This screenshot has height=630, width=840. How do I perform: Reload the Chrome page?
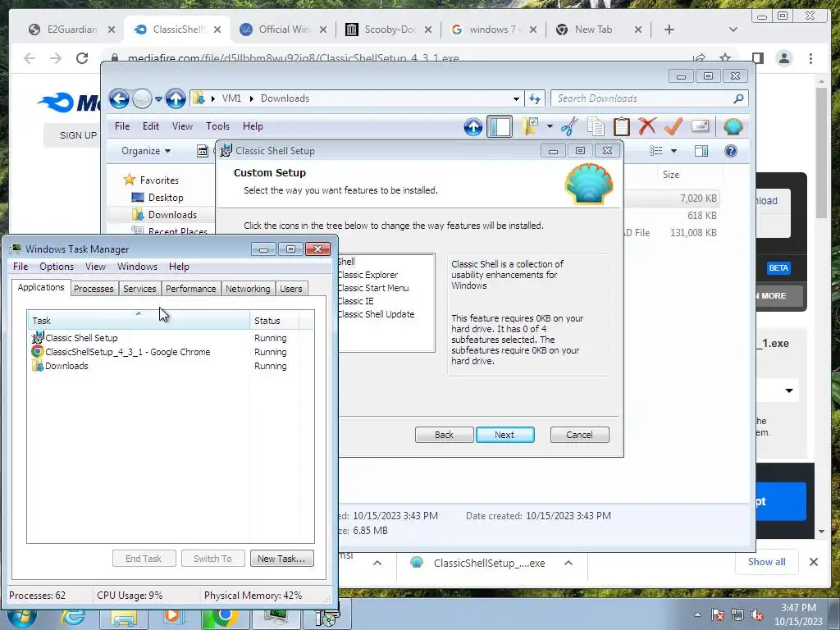click(82, 58)
